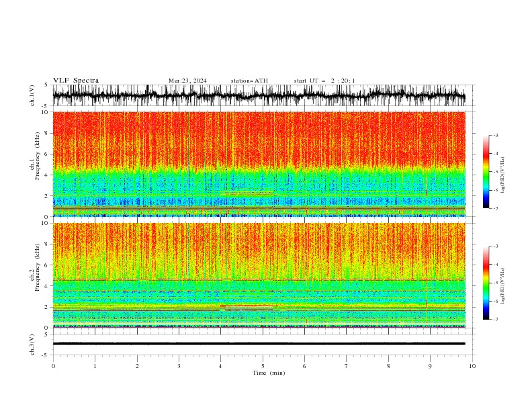Click the "6" kHz tick on ch.2 axis

(x=47, y=265)
